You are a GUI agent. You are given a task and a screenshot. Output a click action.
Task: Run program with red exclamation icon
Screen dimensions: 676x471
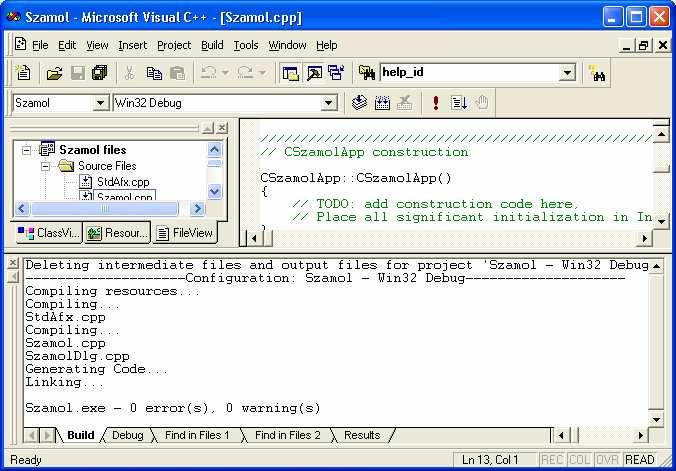[436, 103]
